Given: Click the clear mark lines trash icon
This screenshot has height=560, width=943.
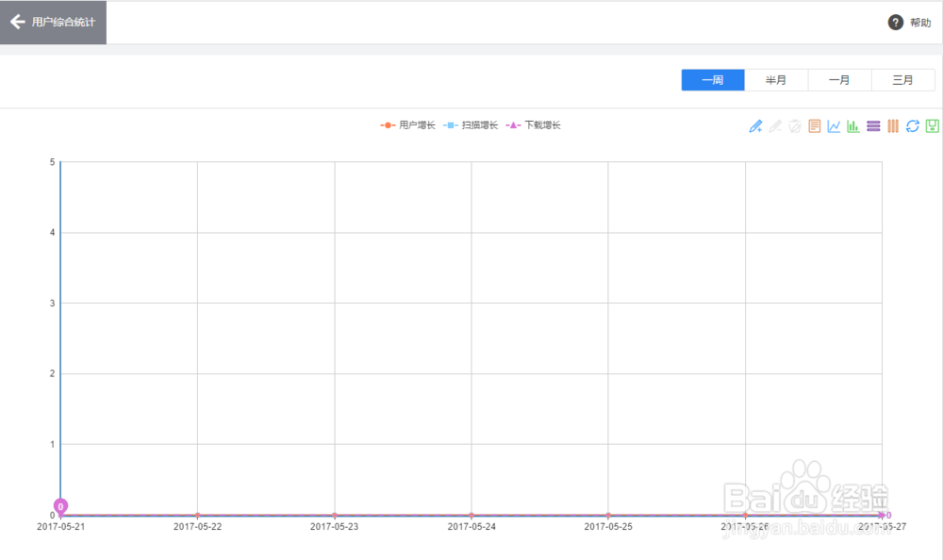Looking at the screenshot, I should [x=795, y=126].
